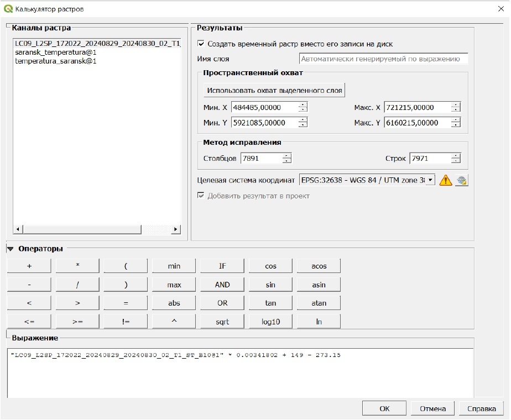Decrease the Строк spinner value
The image size is (511, 420).
455,161
